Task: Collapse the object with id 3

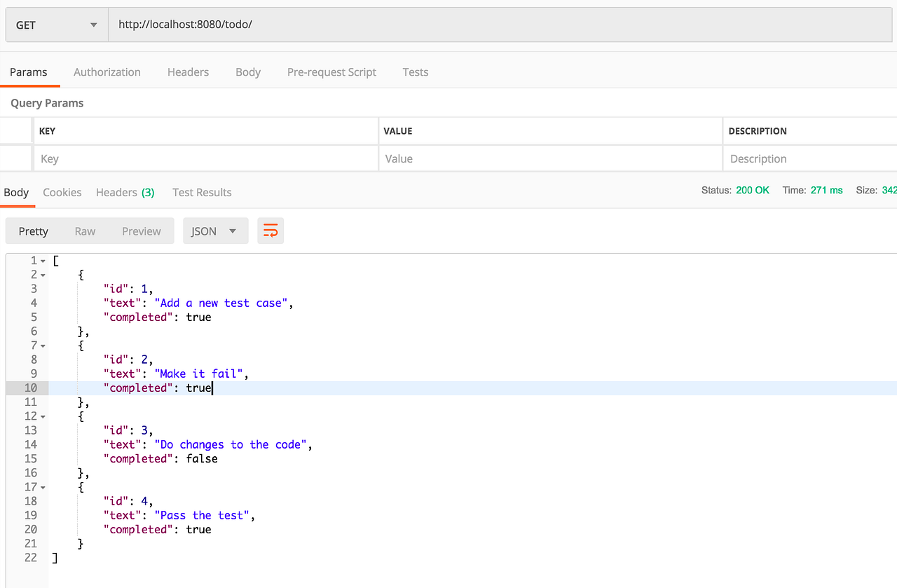Action: (x=43, y=416)
